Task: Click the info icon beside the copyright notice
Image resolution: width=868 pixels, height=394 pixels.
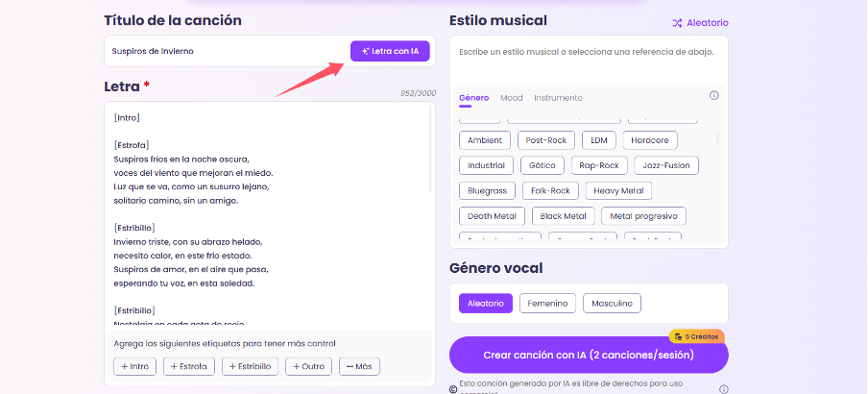Action: [723, 389]
